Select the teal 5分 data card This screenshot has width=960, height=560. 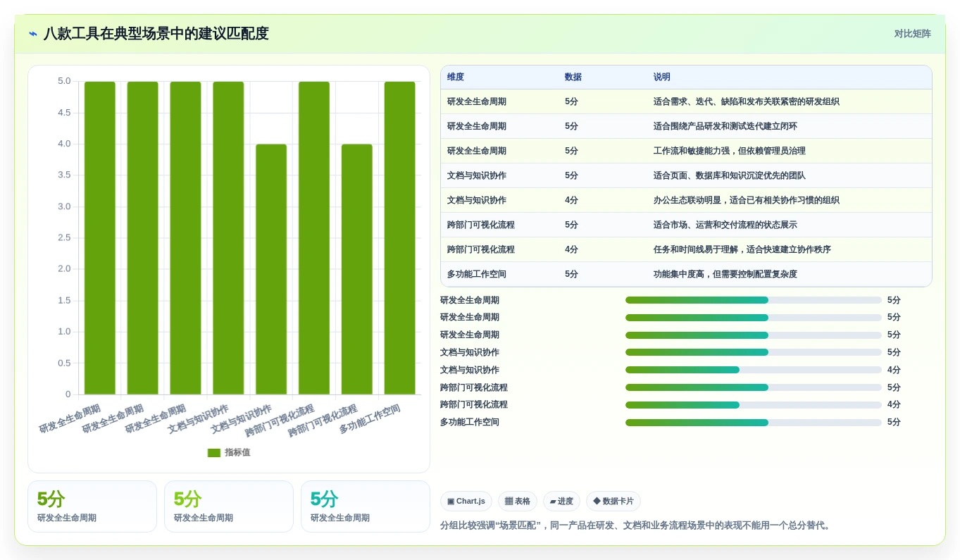366,506
